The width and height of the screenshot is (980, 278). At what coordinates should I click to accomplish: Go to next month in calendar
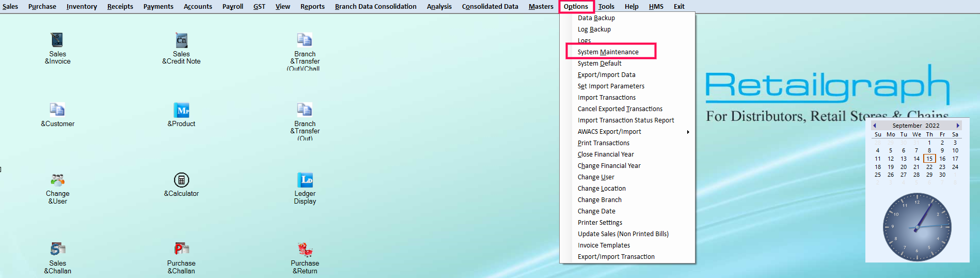(958, 126)
